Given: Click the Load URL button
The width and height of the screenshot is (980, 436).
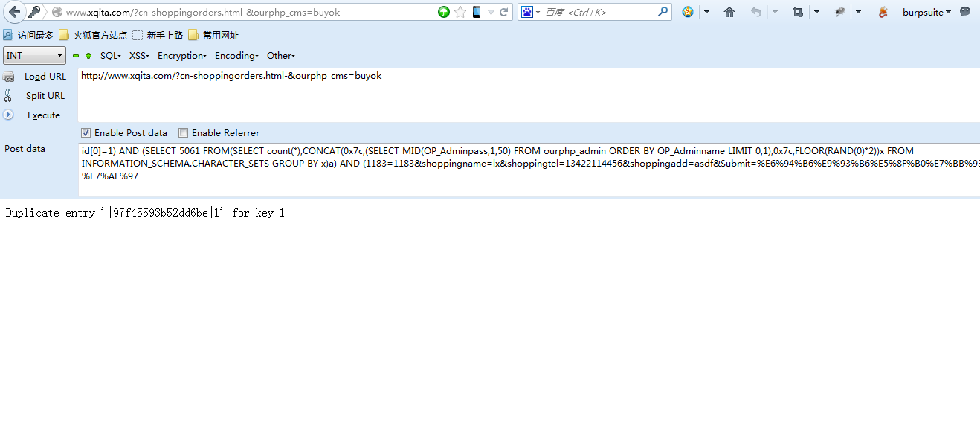Looking at the screenshot, I should coord(45,77).
